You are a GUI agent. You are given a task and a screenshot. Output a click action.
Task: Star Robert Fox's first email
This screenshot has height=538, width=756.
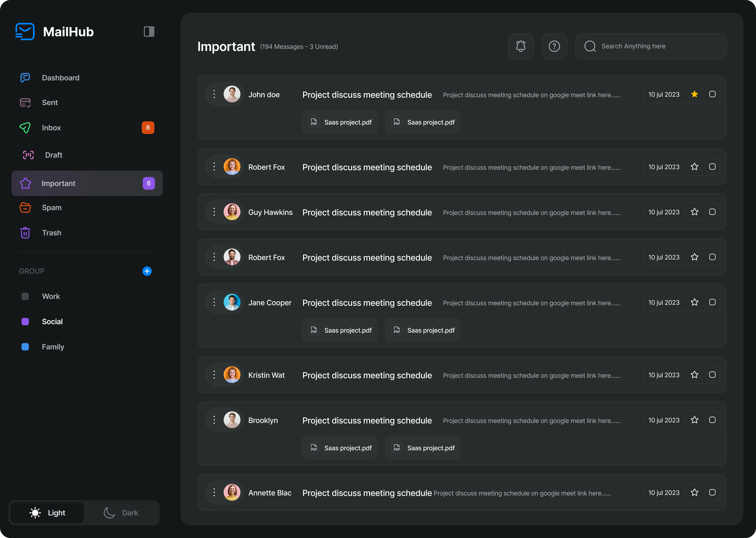pos(695,167)
